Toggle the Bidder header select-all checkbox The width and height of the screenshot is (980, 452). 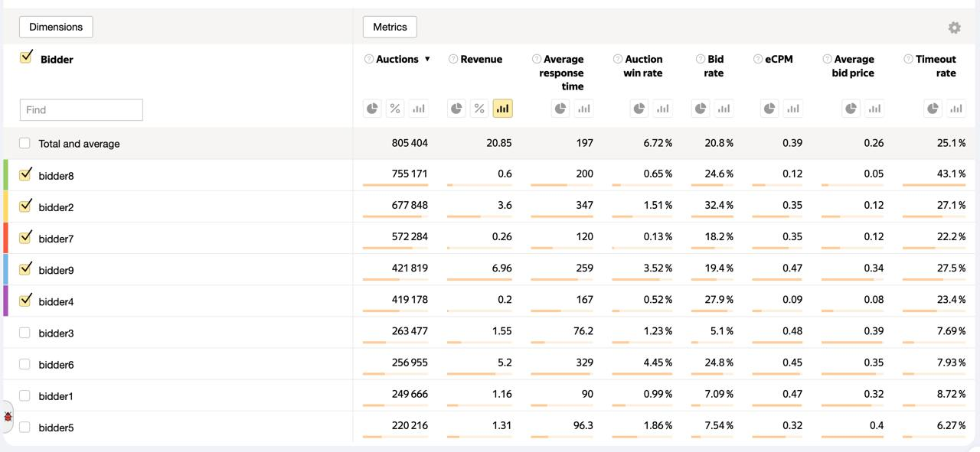point(26,57)
